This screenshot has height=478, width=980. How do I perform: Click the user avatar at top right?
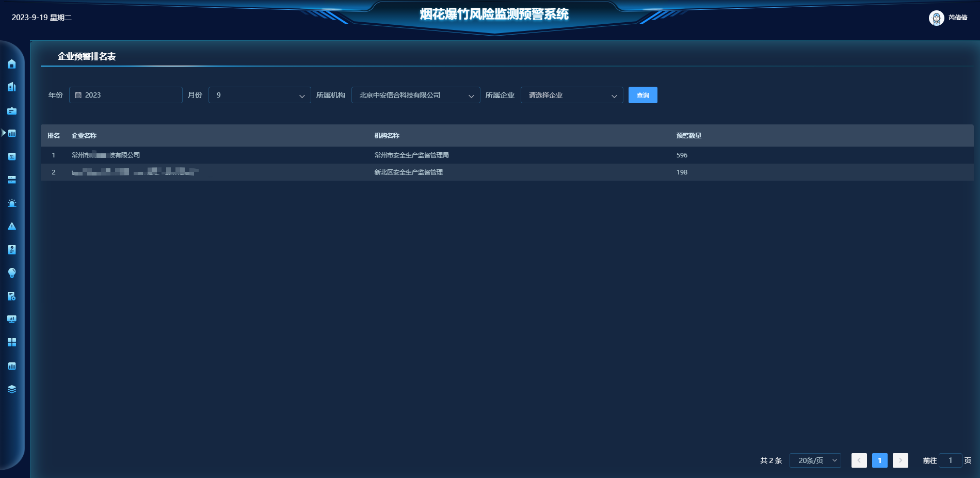936,18
